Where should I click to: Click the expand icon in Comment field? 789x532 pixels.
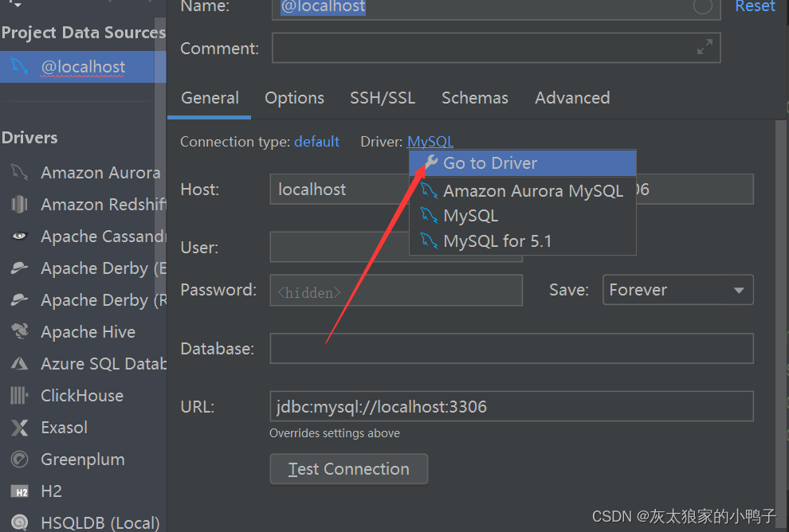(705, 47)
